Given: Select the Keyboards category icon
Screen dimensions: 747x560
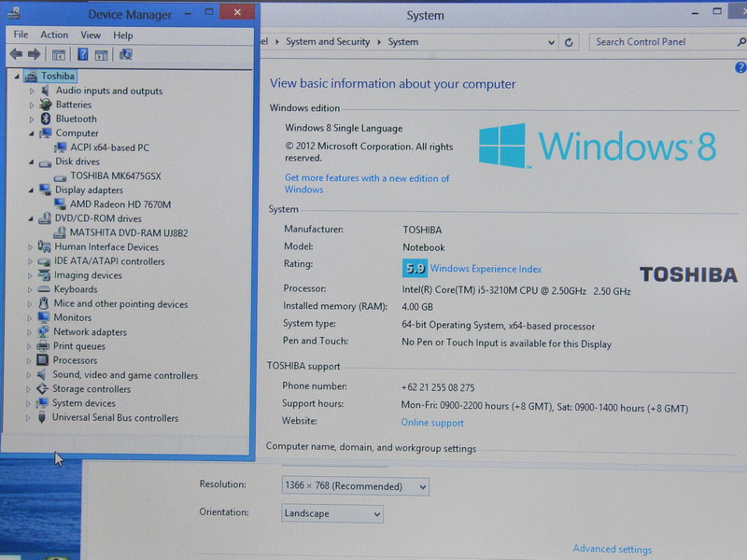Looking at the screenshot, I should (x=44, y=289).
